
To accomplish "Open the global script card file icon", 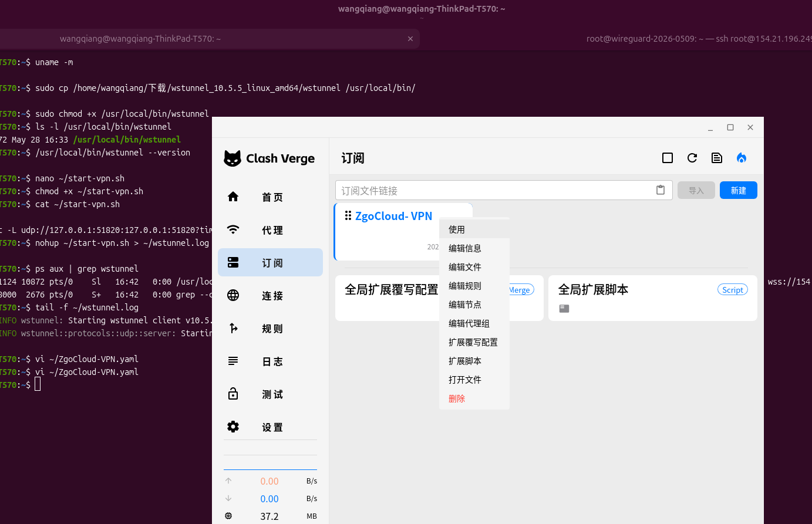I will [564, 309].
